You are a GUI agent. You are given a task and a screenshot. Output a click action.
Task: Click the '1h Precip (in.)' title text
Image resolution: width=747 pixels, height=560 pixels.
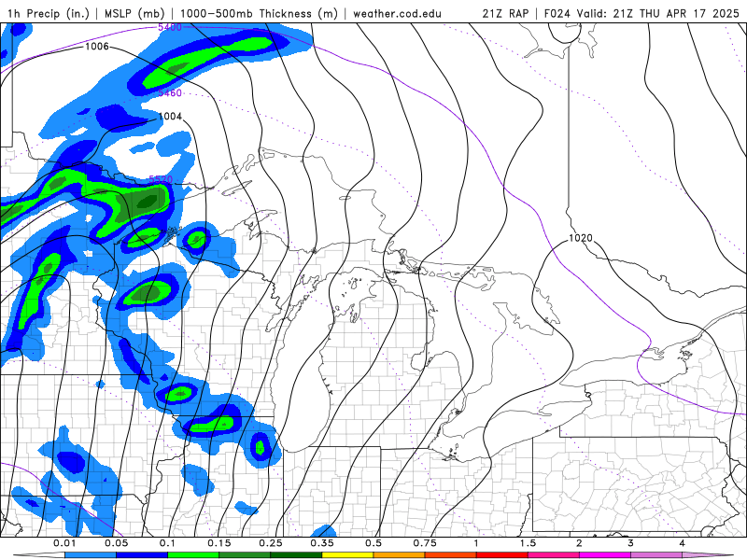49,13
